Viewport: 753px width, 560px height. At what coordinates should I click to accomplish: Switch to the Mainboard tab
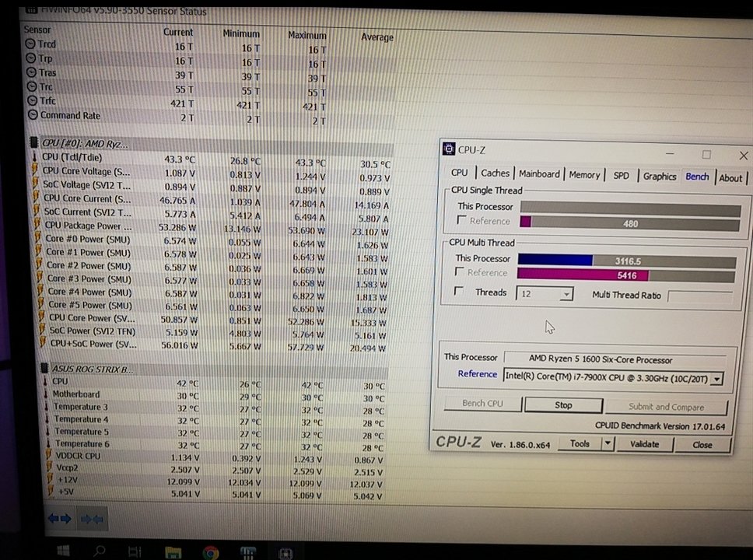tap(539, 174)
